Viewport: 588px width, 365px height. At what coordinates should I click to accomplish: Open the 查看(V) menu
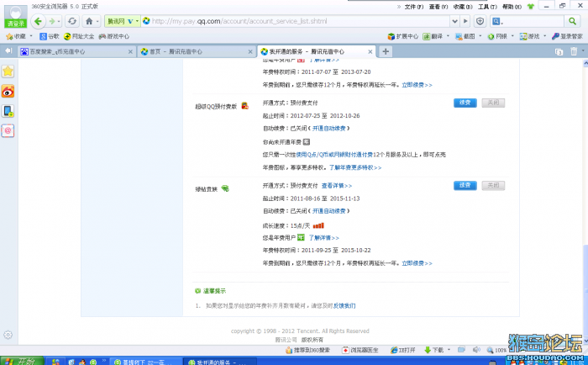point(438,7)
